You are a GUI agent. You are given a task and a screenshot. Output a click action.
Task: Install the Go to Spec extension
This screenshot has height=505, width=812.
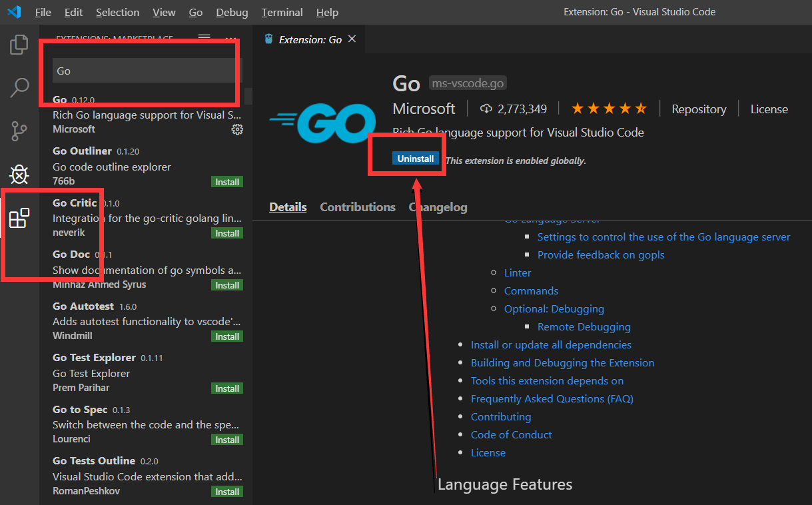tap(227, 440)
